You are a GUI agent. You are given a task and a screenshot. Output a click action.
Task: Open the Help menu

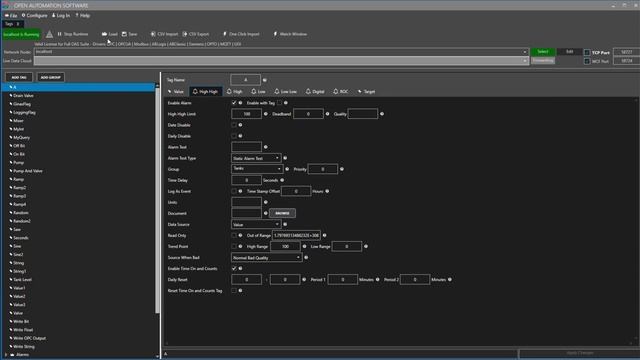pos(82,16)
